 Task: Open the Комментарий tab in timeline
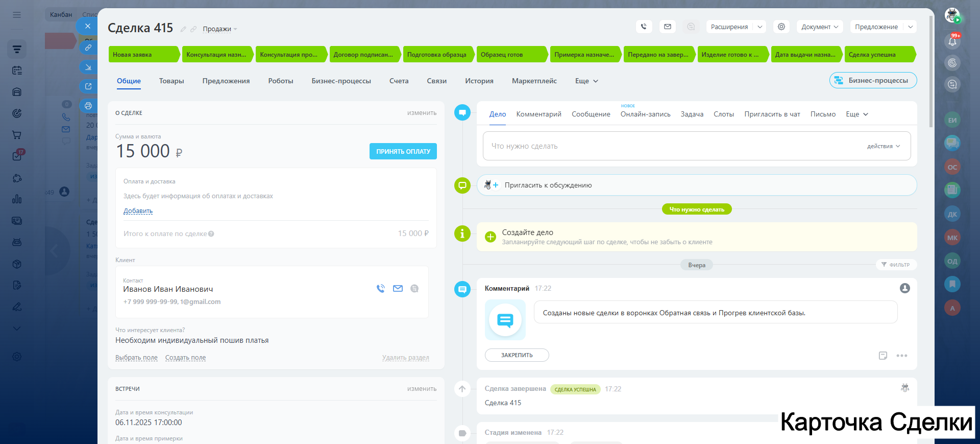point(538,114)
